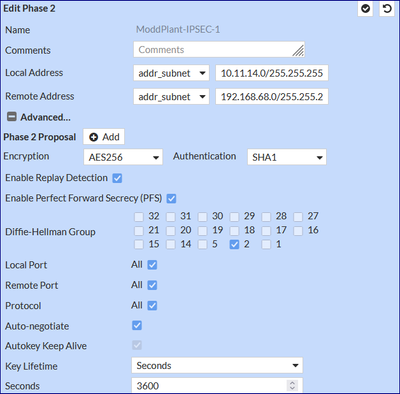Click the Edit Phase 2 title

pos(29,8)
